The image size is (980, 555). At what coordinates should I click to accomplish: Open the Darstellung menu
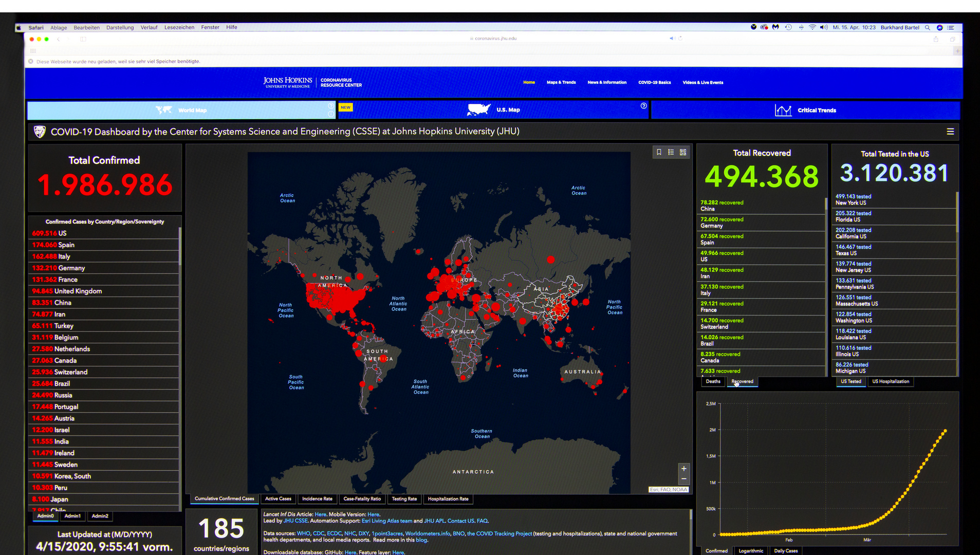point(120,28)
